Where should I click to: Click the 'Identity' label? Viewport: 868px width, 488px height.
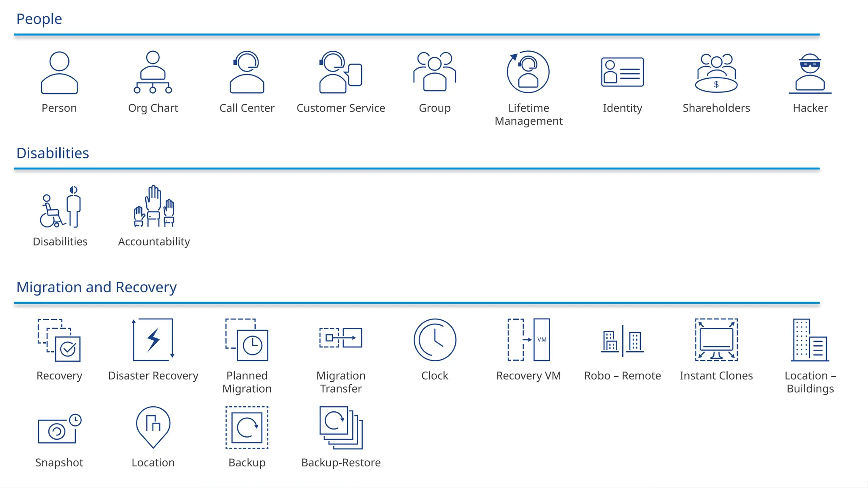click(623, 108)
